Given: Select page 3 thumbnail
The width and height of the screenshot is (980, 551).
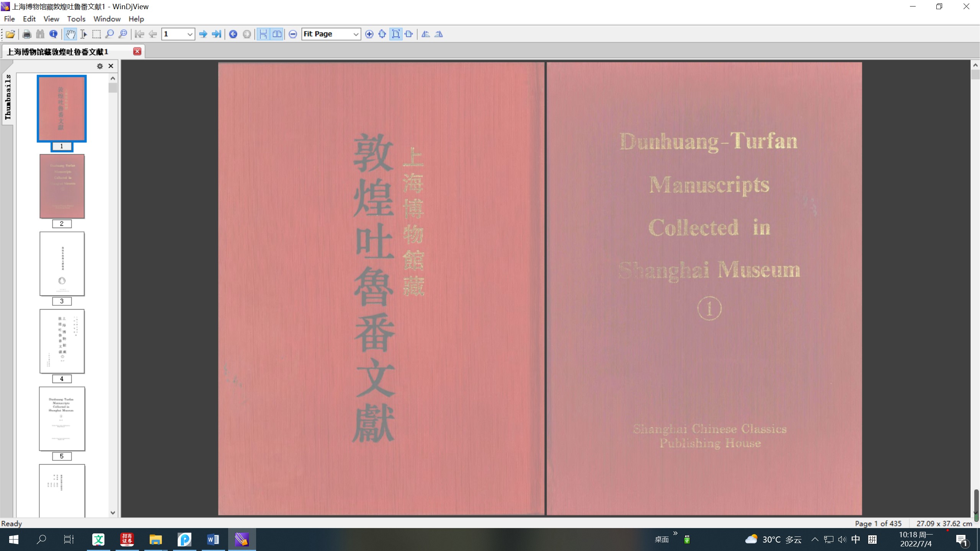Looking at the screenshot, I should pos(62,264).
